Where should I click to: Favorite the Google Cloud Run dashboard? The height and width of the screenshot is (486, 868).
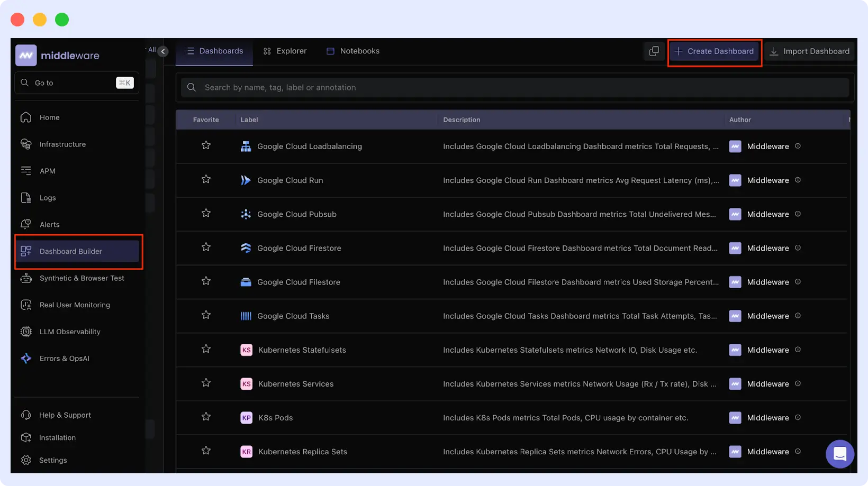pos(206,179)
